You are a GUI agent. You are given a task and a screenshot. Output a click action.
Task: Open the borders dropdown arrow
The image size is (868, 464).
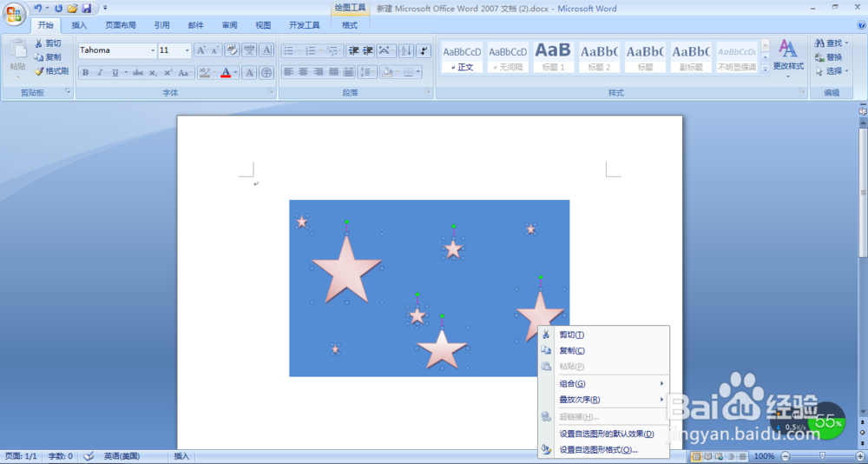tap(418, 71)
